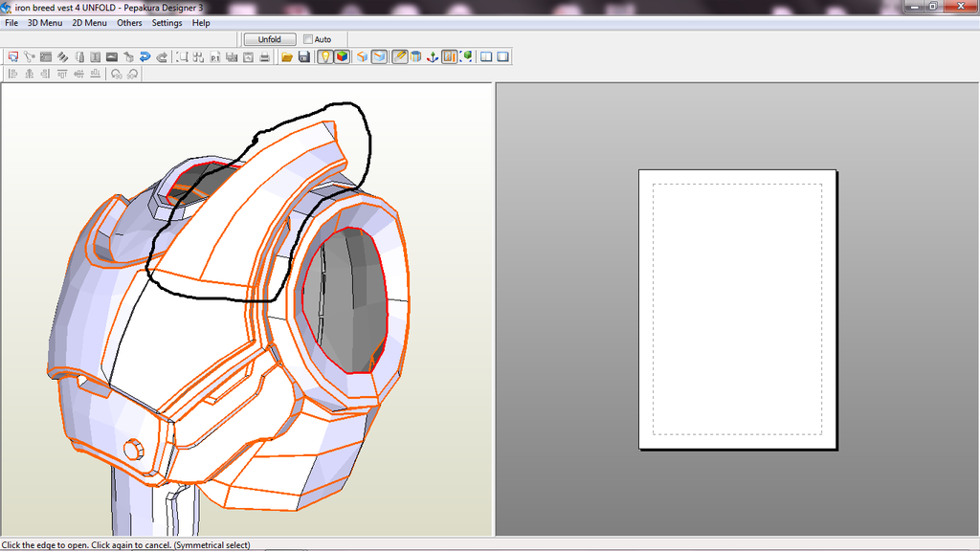Click the align vertical middle icon
Screen dimensions: 980x551
tap(78, 74)
